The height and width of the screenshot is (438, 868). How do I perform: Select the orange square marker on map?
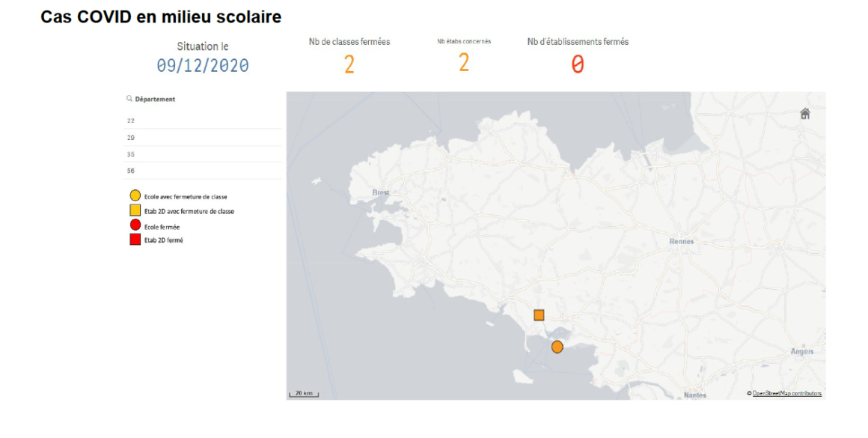click(x=539, y=315)
